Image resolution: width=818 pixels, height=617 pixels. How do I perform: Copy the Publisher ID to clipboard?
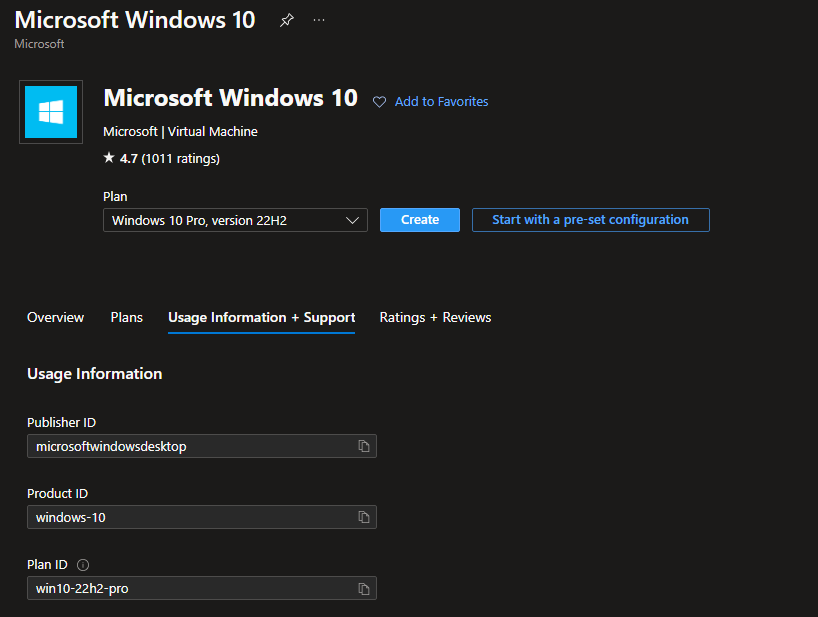point(364,446)
